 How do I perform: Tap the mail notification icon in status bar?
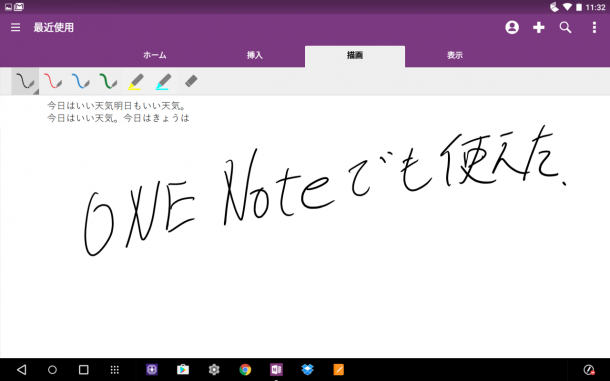[x=19, y=7]
